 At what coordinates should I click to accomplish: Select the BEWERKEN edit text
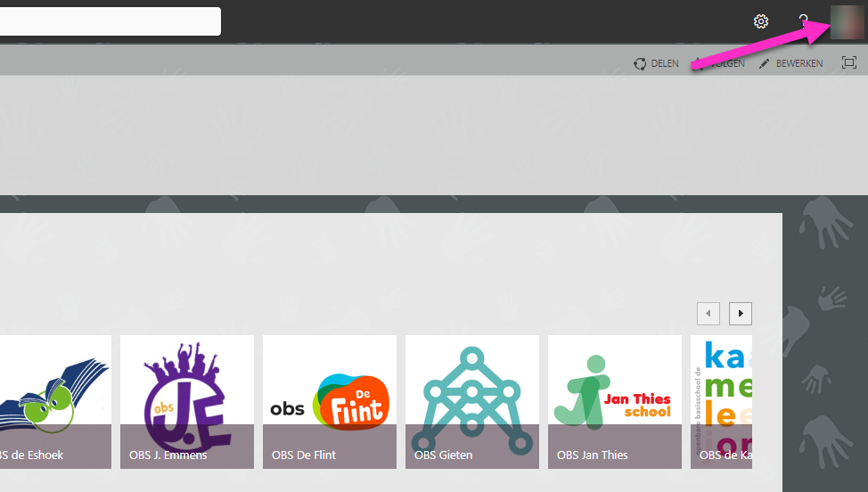(799, 63)
